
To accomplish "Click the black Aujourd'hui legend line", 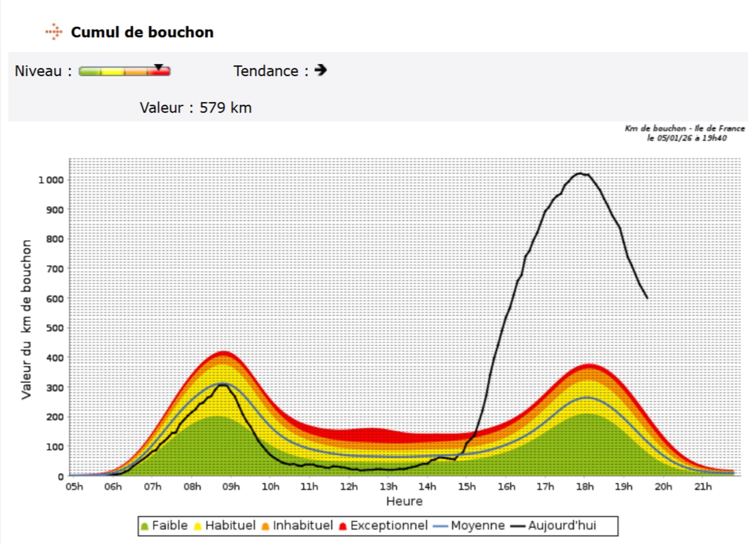I will pyautogui.click(x=518, y=526).
